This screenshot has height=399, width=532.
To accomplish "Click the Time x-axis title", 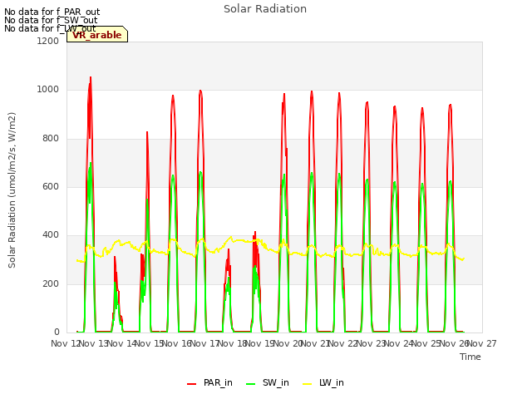I will 470,357.
